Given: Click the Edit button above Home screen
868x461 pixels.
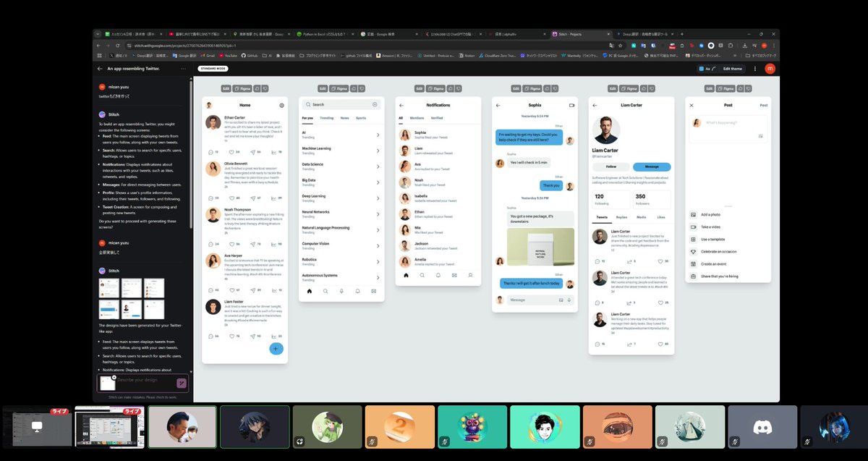Looking at the screenshot, I should (226, 88).
